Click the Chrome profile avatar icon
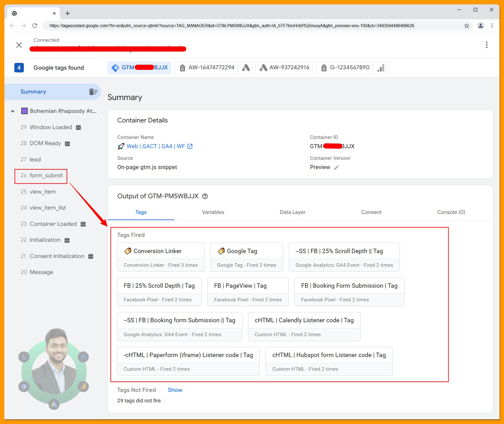Image resolution: width=504 pixels, height=424 pixels. point(481,26)
